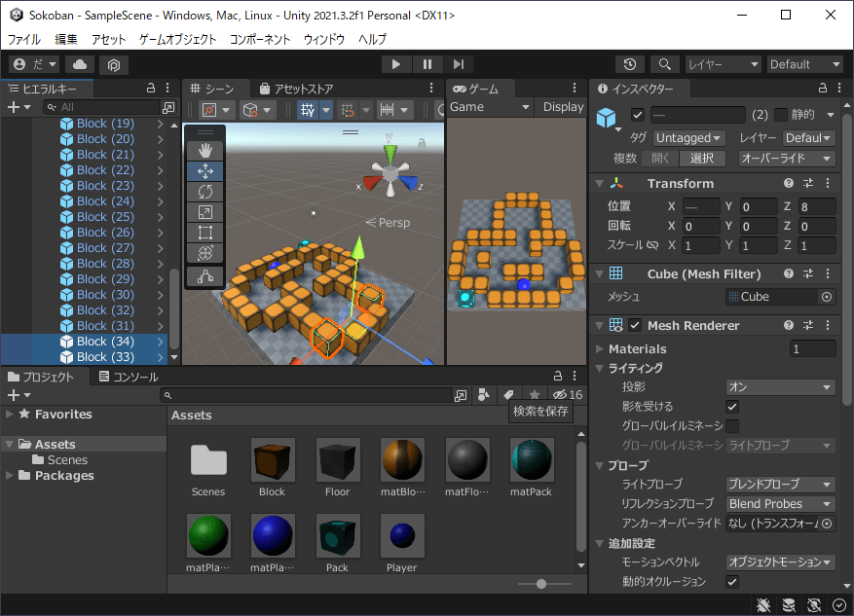Lock the Hierarchy panel
Viewport: 854px width, 616px height.
click(x=151, y=89)
